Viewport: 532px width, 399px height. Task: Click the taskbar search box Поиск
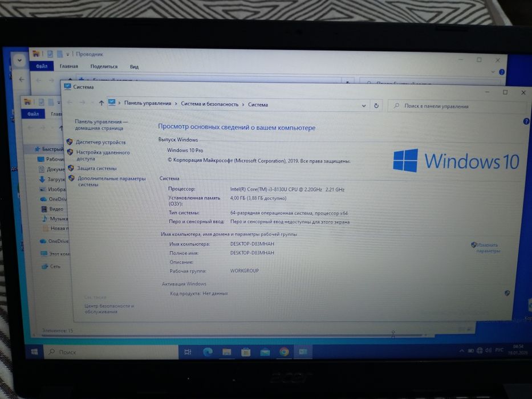(x=111, y=352)
